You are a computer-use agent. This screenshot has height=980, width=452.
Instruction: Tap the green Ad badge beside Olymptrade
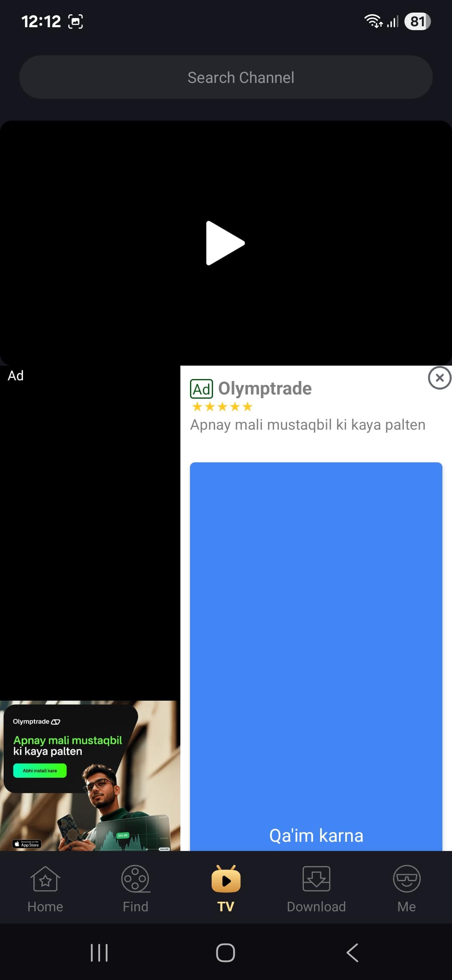tap(201, 389)
